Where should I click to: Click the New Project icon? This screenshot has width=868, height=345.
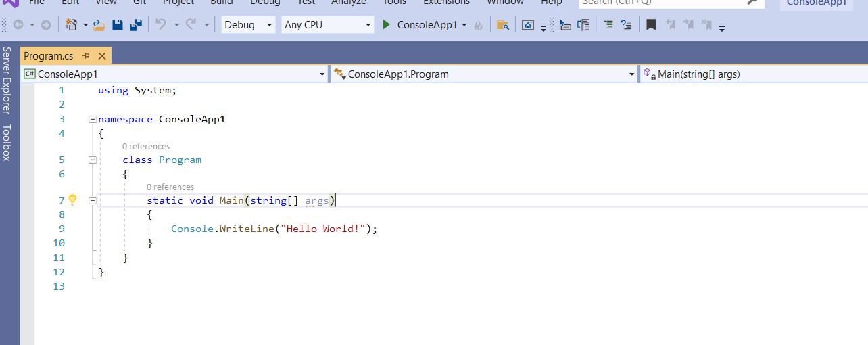[x=72, y=25]
